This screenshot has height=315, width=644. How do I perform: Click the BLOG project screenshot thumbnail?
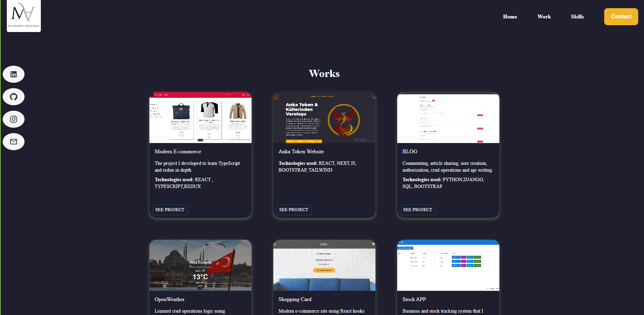448,117
